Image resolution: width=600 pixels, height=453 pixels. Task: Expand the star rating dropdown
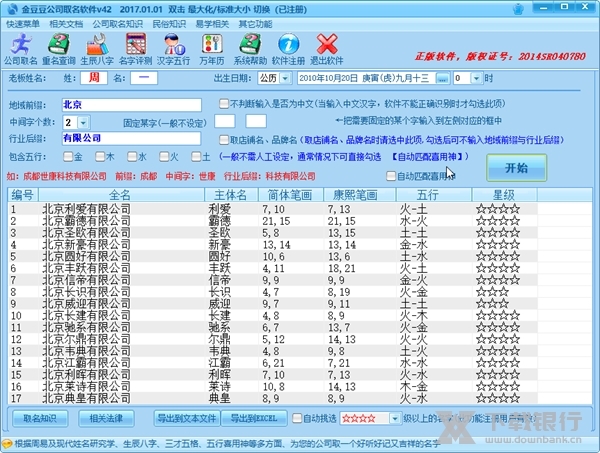pos(395,419)
